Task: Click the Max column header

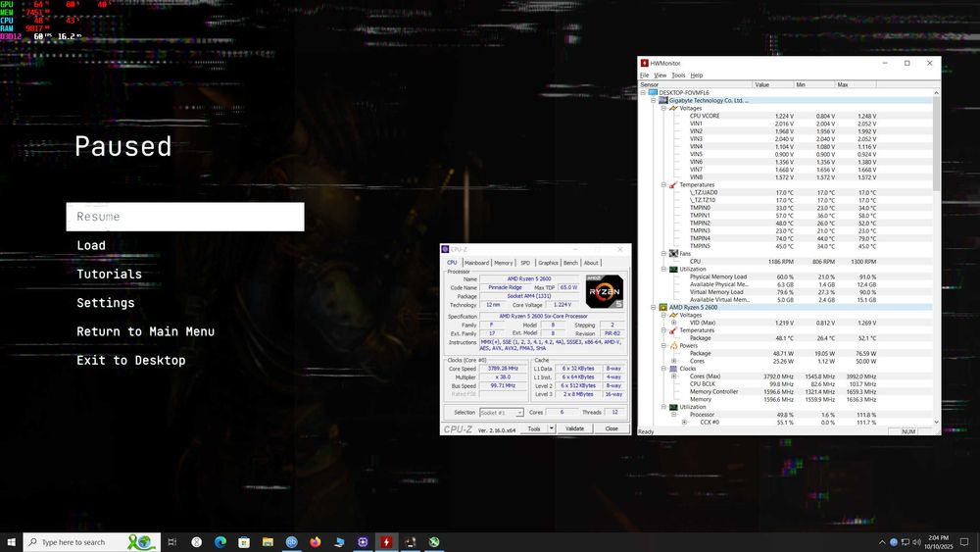Action: tap(856, 84)
